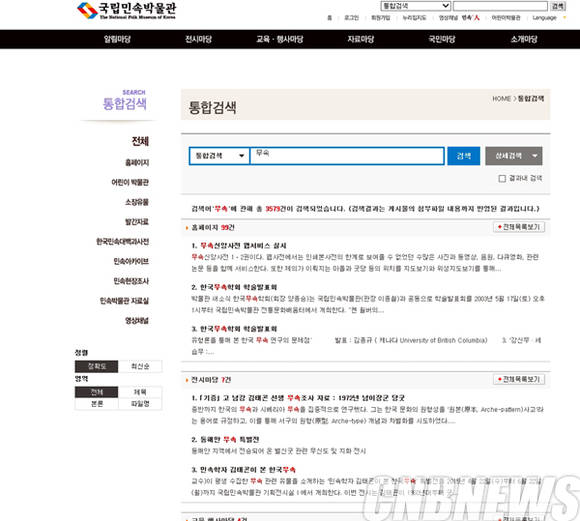The image size is (580, 521).
Task: Open the 소개마당 main menu
Action: pyautogui.click(x=524, y=39)
